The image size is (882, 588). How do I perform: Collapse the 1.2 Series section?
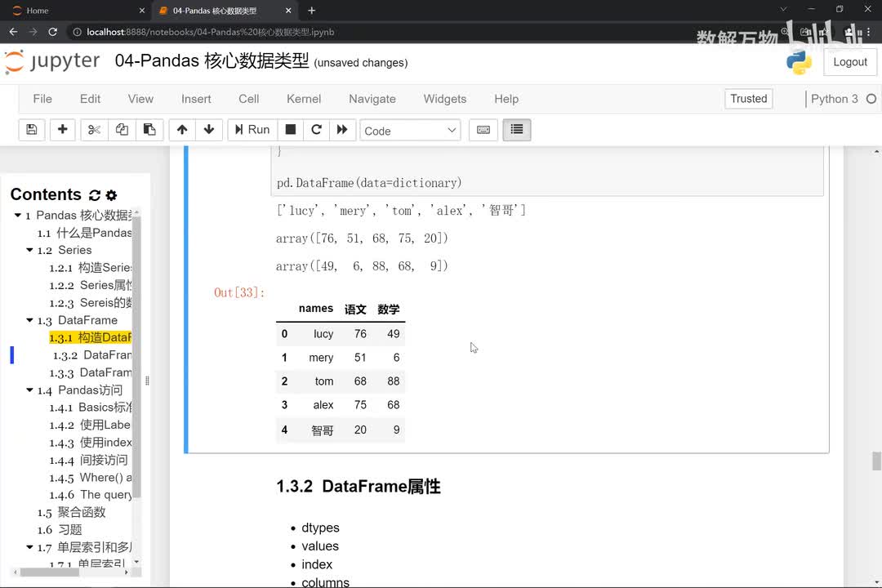pyautogui.click(x=30, y=250)
